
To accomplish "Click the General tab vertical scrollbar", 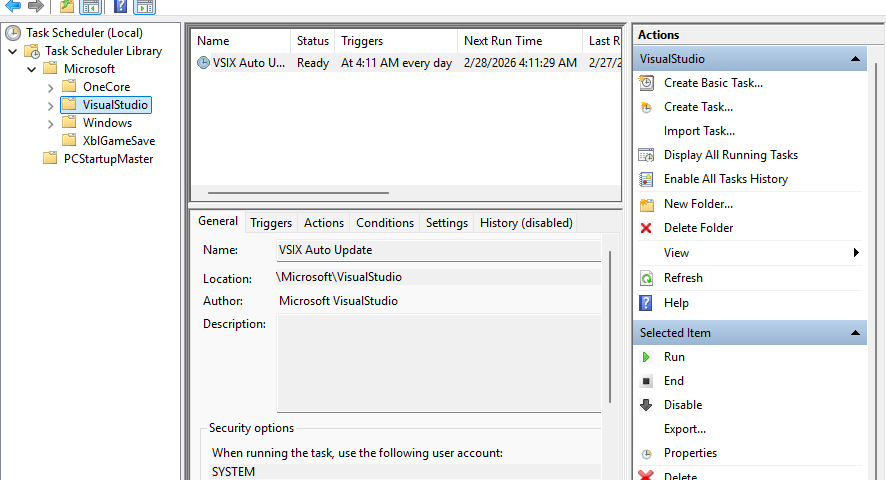I will point(610,327).
